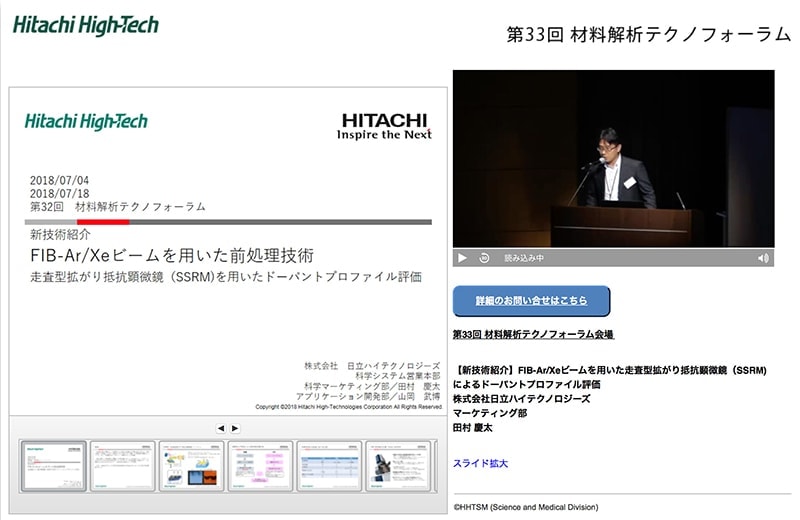
Task: Click the 読み込み中 loading status in video bar
Action: (524, 258)
